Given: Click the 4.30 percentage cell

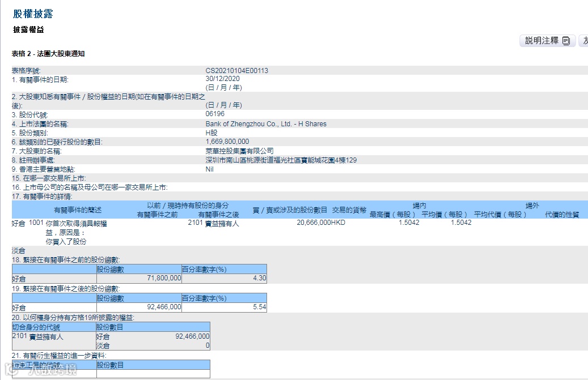Looking at the screenshot, I should (x=260, y=278).
